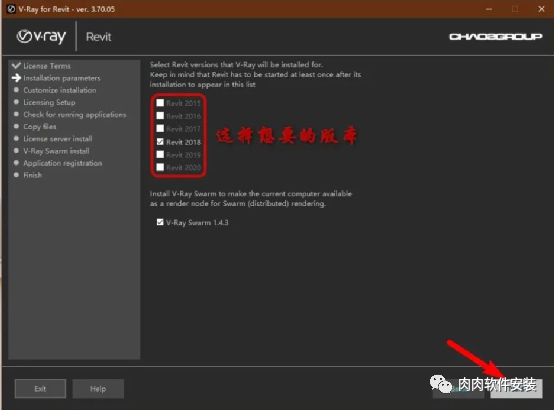Tick the Revit 2017 checkbox
Screen dimensions: 554x410
(x=160, y=128)
